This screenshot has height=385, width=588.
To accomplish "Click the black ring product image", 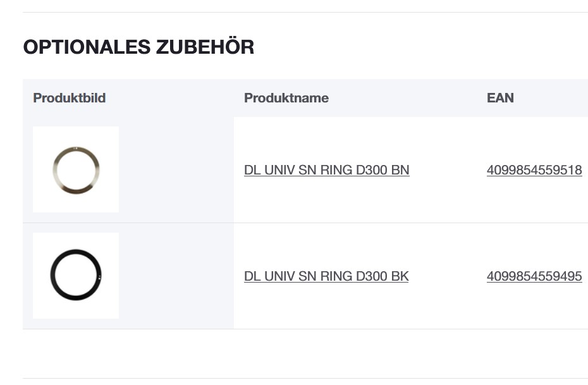I will [76, 276].
